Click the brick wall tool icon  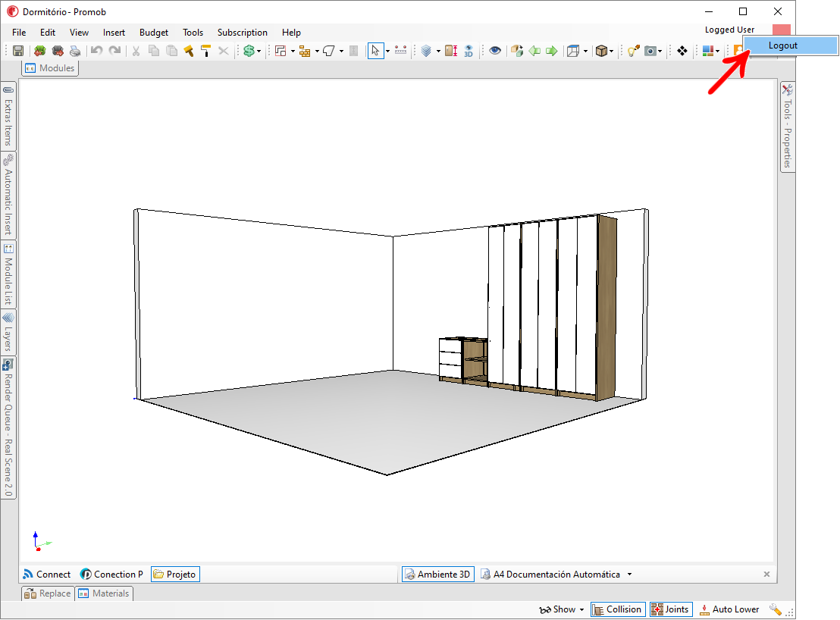coord(304,51)
